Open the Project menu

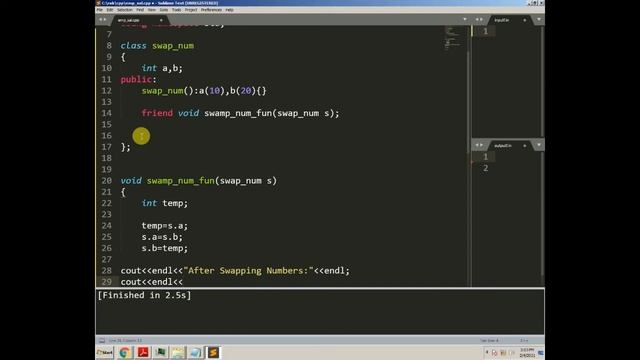tap(191, 10)
